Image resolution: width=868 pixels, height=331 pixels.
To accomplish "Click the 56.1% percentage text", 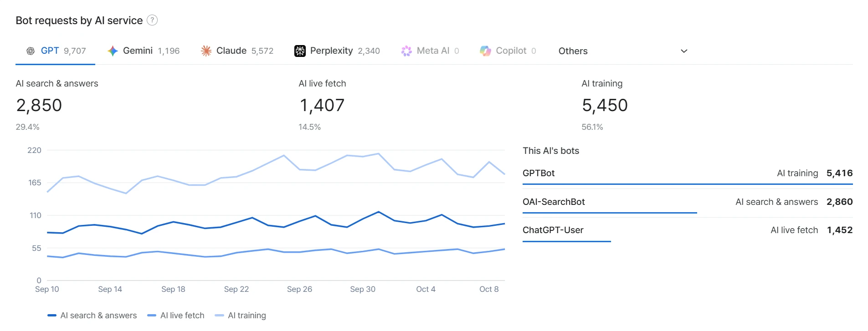I will [x=592, y=127].
